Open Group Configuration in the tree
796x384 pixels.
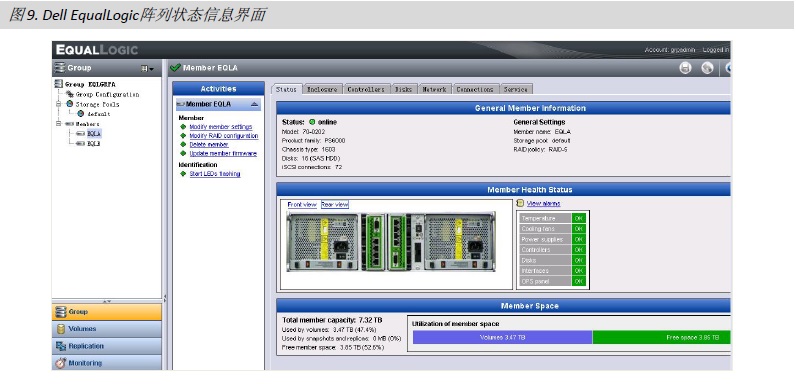tap(107, 94)
